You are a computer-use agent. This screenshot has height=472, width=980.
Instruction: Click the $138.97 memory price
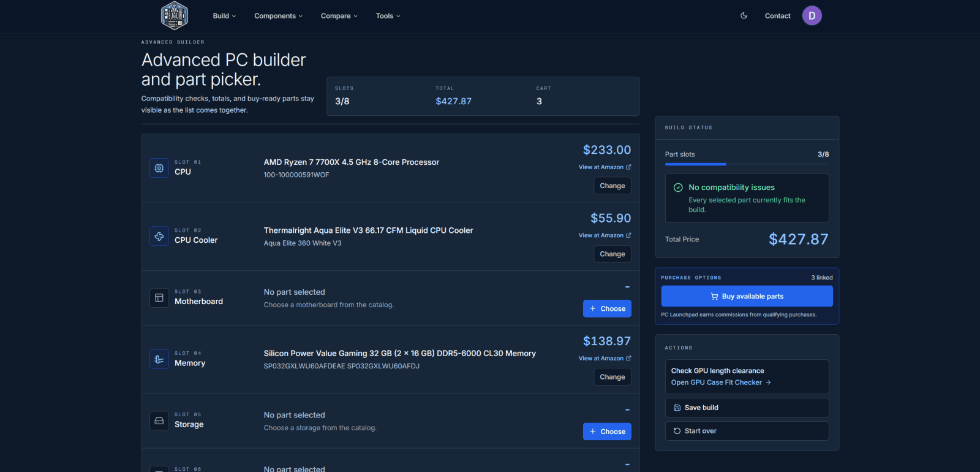tap(607, 341)
